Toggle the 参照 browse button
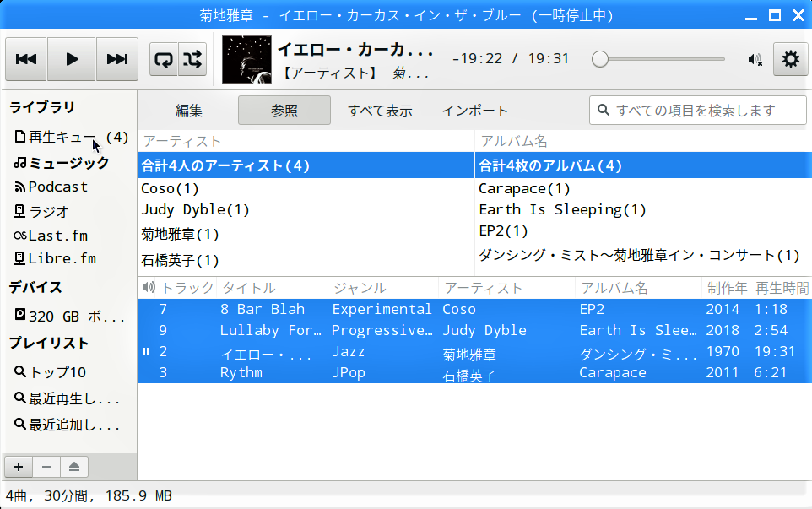The image size is (812, 509). click(x=284, y=111)
